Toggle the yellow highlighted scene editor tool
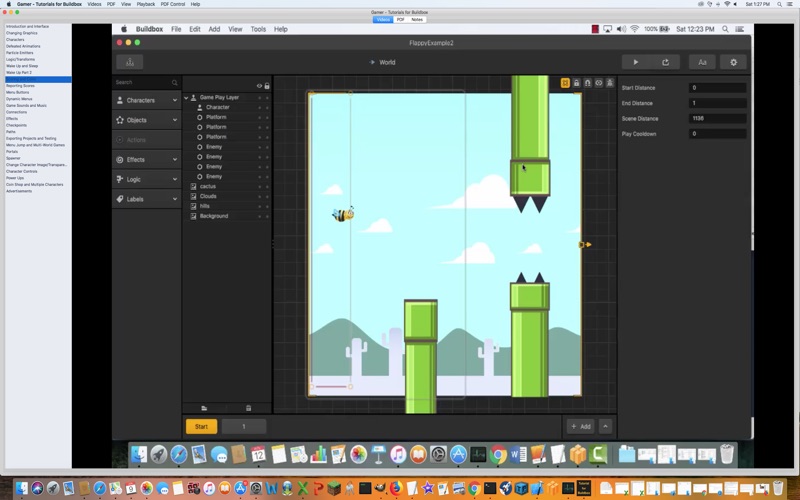 565,83
